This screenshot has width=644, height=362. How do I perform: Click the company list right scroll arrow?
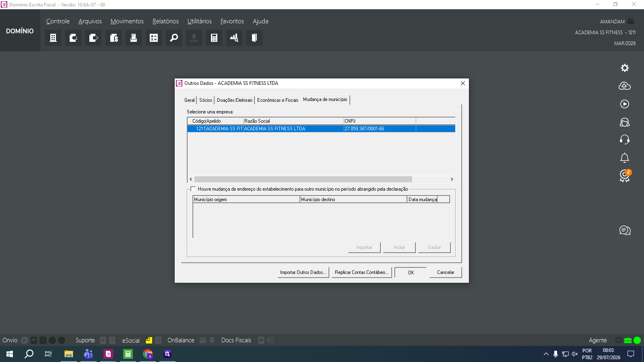[x=452, y=179]
